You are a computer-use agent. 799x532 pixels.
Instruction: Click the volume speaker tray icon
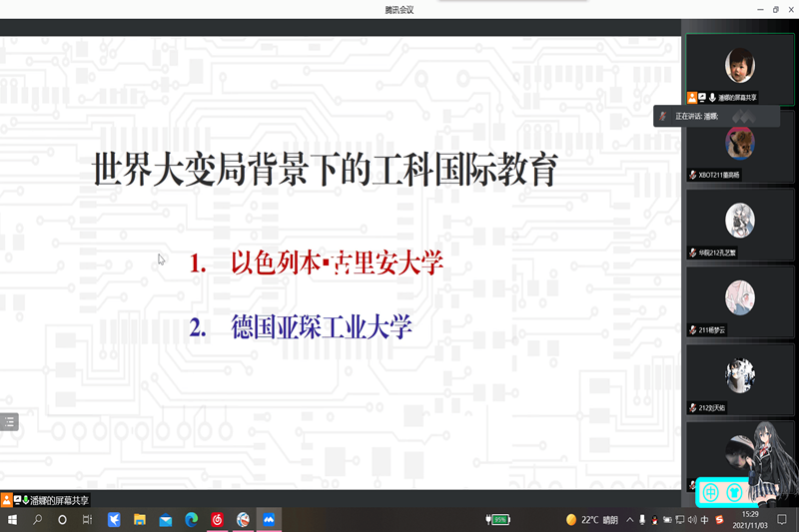point(692,520)
